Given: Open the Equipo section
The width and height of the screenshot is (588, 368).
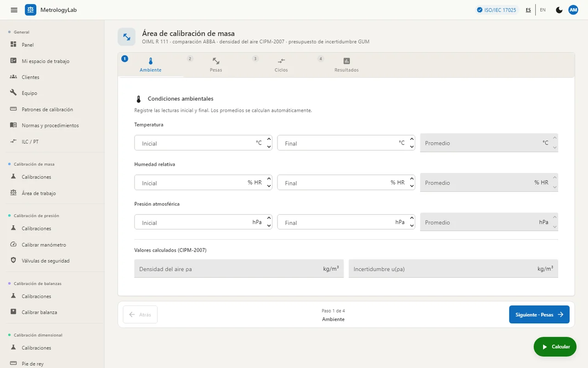Looking at the screenshot, I should point(52,93).
